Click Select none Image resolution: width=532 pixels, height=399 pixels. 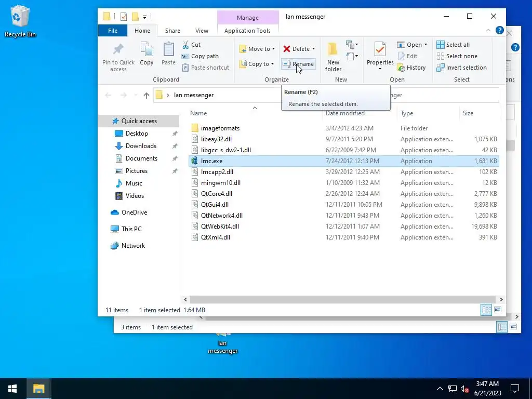click(457, 56)
